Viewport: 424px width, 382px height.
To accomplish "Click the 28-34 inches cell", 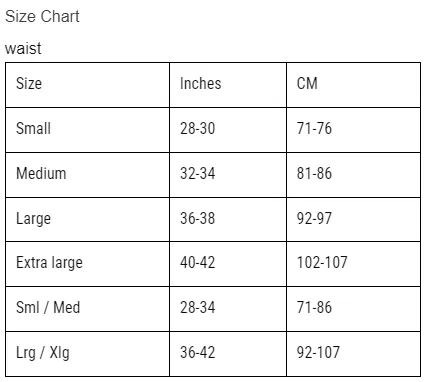I will [x=228, y=309].
